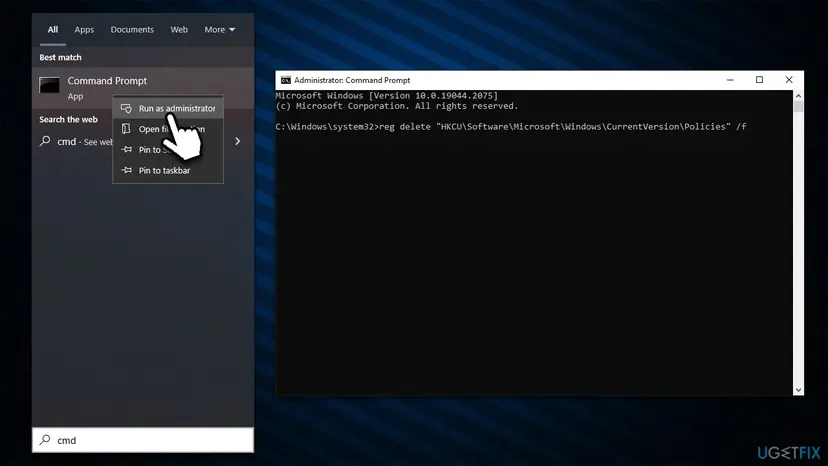Click the Microsoft Corporation copyright line
828x466 pixels.
[397, 106]
